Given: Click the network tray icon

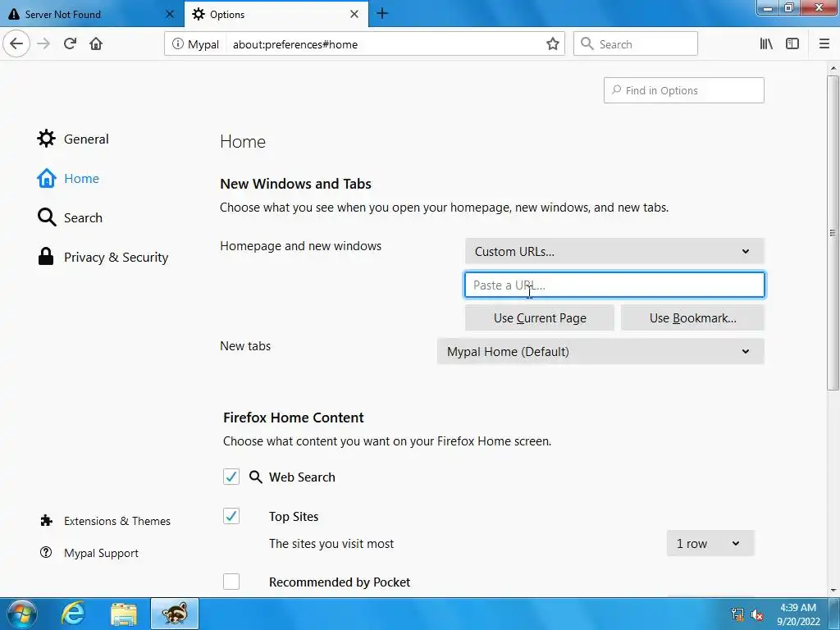Looking at the screenshot, I should coord(737,614).
